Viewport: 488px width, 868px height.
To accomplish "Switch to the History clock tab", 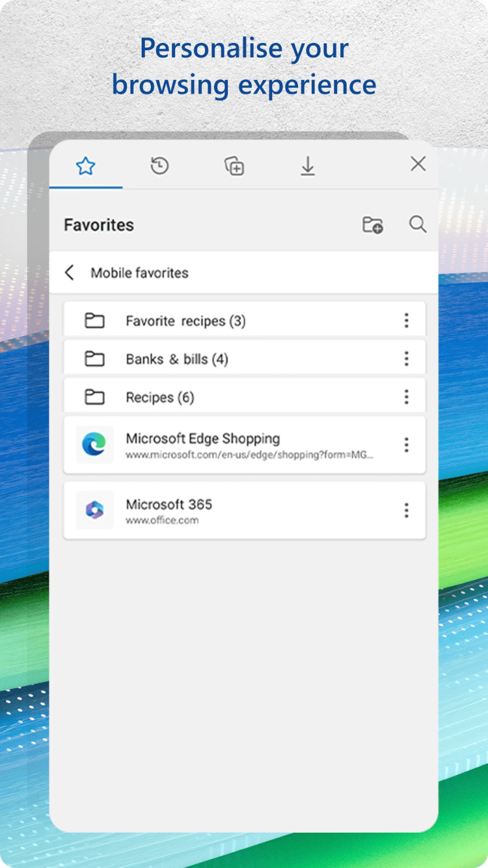I will point(159,166).
